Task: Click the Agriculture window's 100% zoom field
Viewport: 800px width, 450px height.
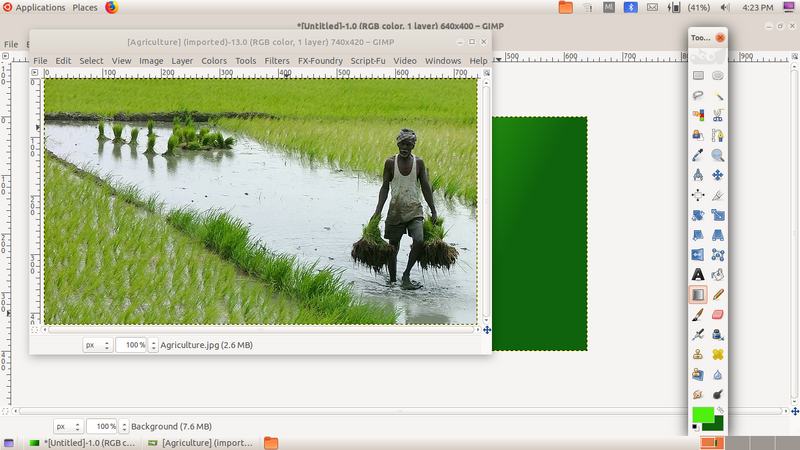Action: [x=132, y=345]
